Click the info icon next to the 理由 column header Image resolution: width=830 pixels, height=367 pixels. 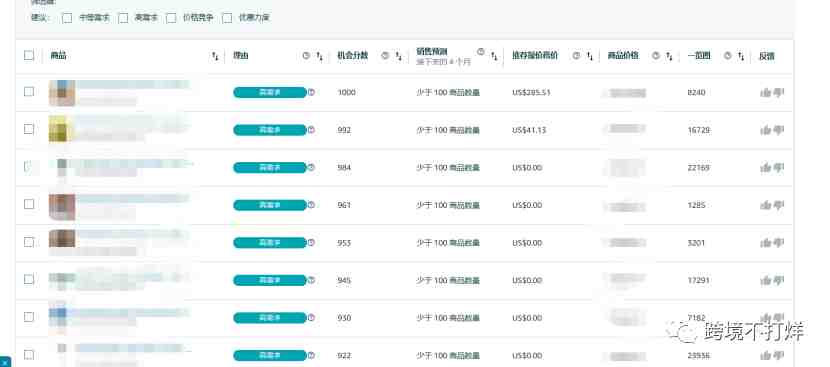click(305, 56)
